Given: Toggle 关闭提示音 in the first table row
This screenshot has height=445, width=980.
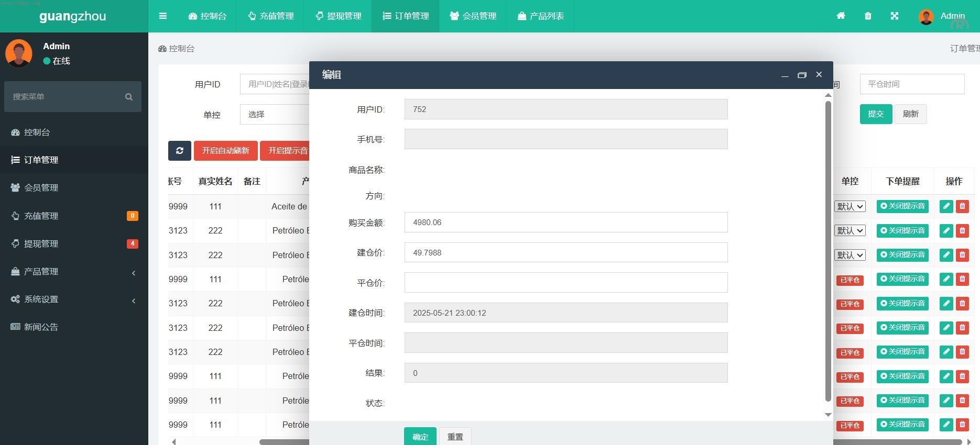Looking at the screenshot, I should coord(902,206).
